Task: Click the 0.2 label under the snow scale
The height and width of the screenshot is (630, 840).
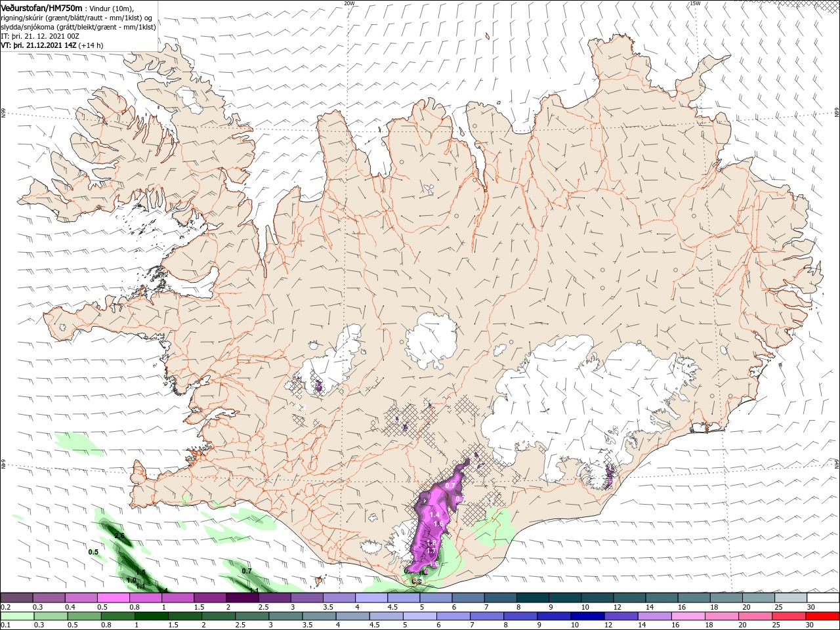Action: click(x=5, y=607)
